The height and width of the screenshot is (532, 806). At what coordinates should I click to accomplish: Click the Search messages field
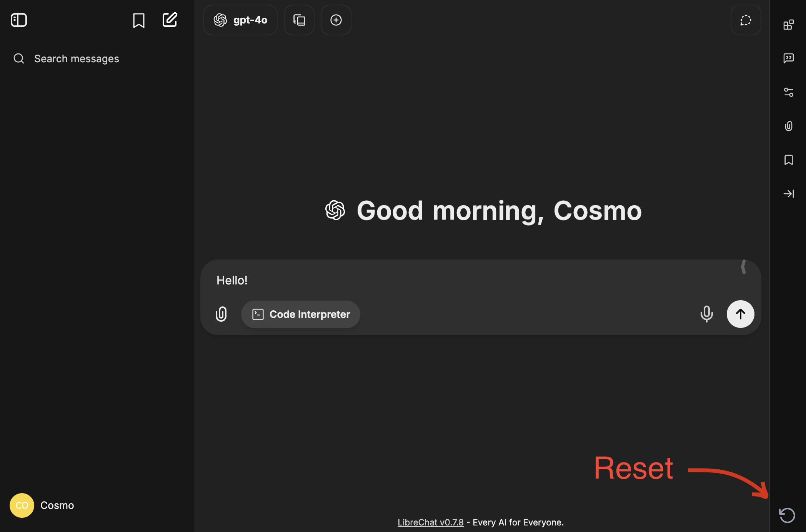point(77,59)
